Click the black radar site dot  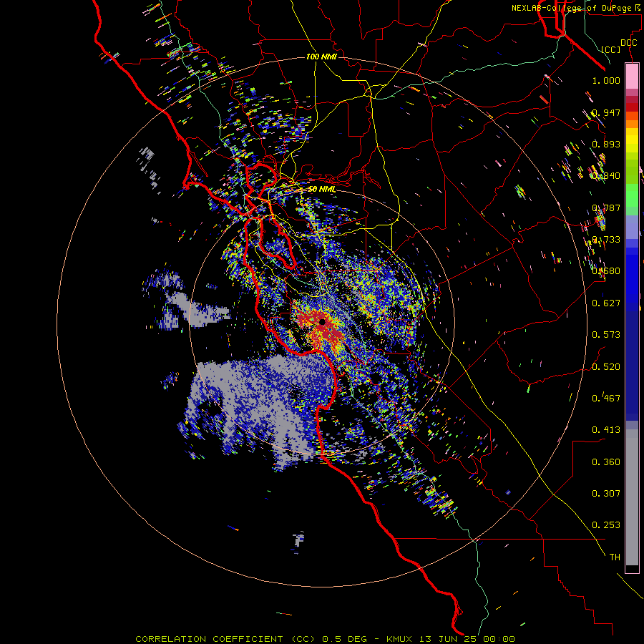322,322
